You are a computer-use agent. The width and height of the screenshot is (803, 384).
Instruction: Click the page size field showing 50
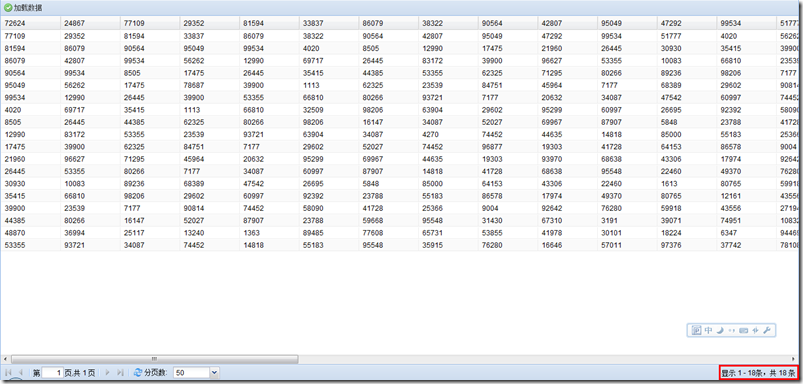click(192, 373)
